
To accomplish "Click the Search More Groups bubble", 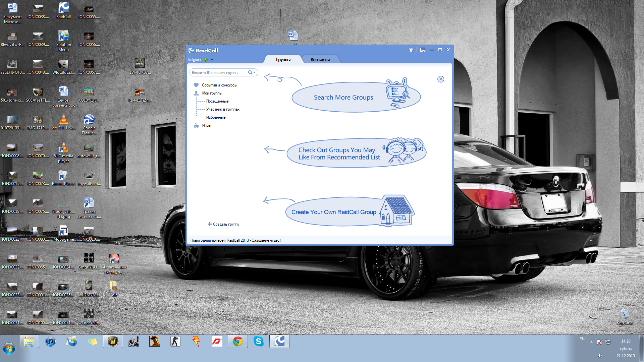I will pos(356,97).
